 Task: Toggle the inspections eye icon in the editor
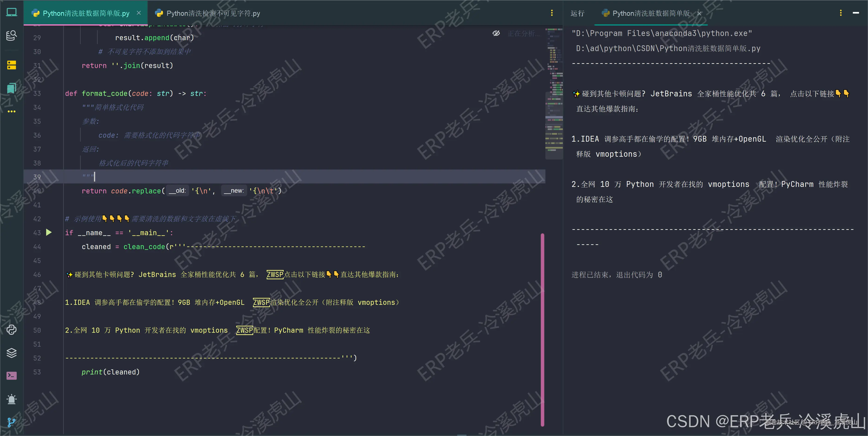pyautogui.click(x=496, y=33)
